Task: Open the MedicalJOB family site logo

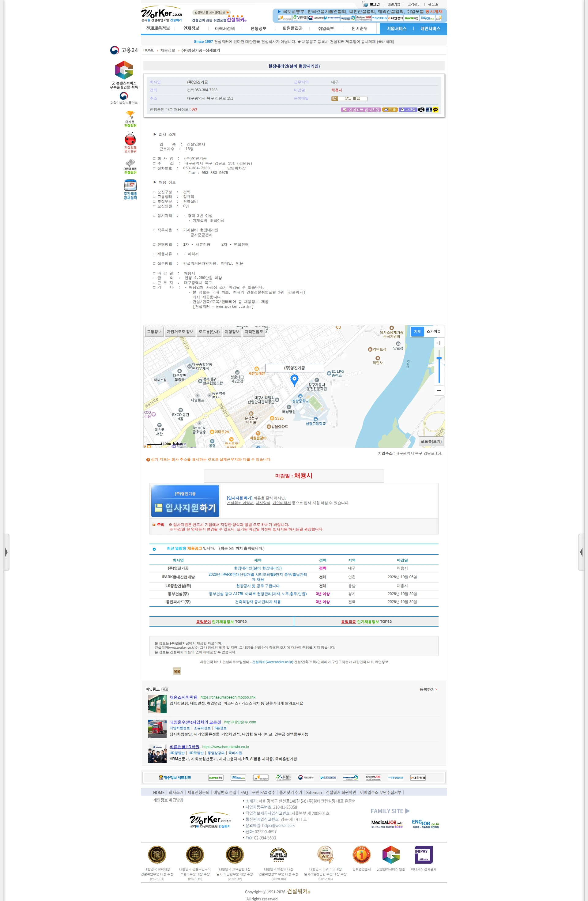Action: (387, 824)
